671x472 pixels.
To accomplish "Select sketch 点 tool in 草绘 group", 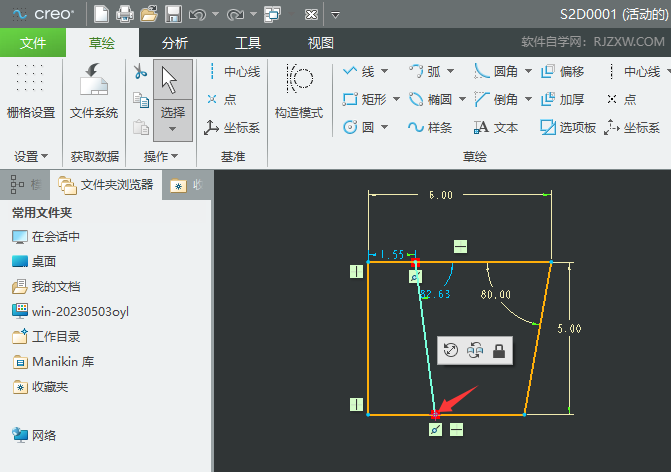I will tap(621, 99).
